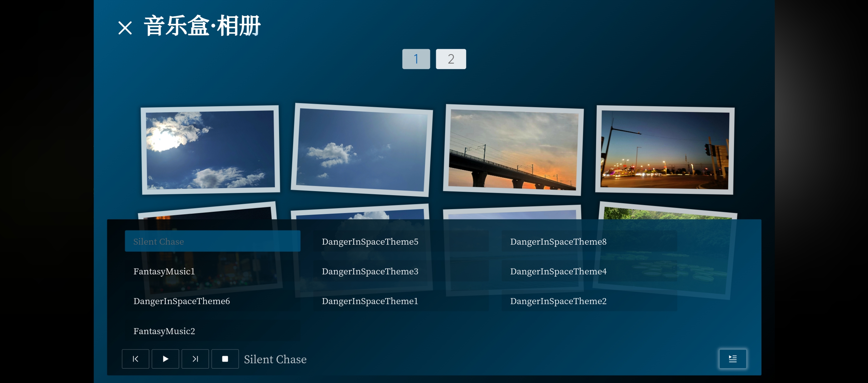The height and width of the screenshot is (383, 868).
Task: Choose DangerInSpaceTheme4 track
Action: point(589,271)
